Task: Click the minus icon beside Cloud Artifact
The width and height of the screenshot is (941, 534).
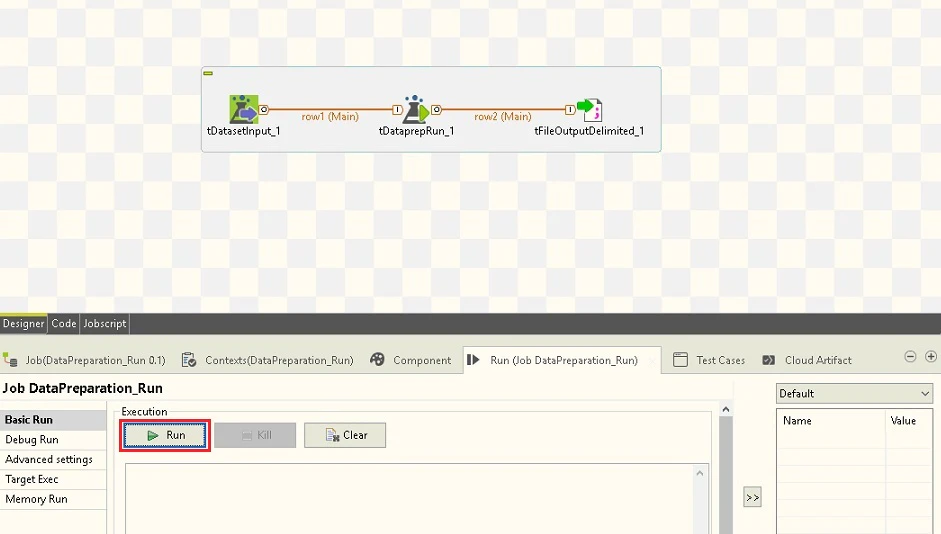Action: pos(910,356)
